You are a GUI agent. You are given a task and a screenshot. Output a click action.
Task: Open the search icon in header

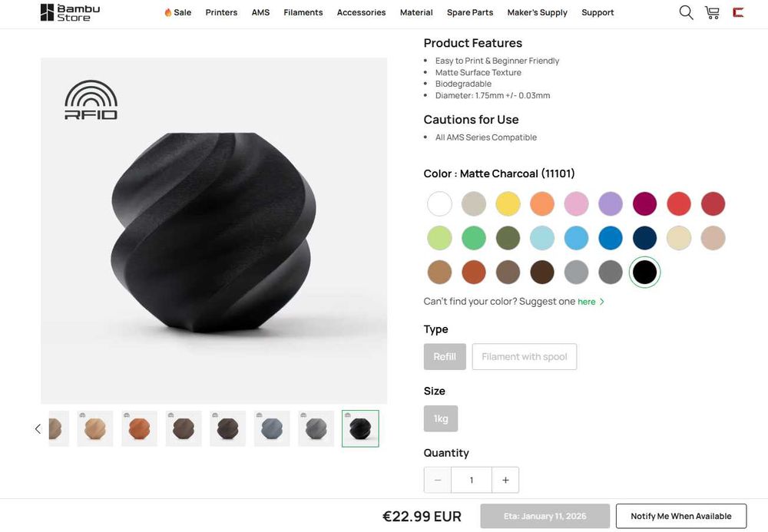(686, 12)
